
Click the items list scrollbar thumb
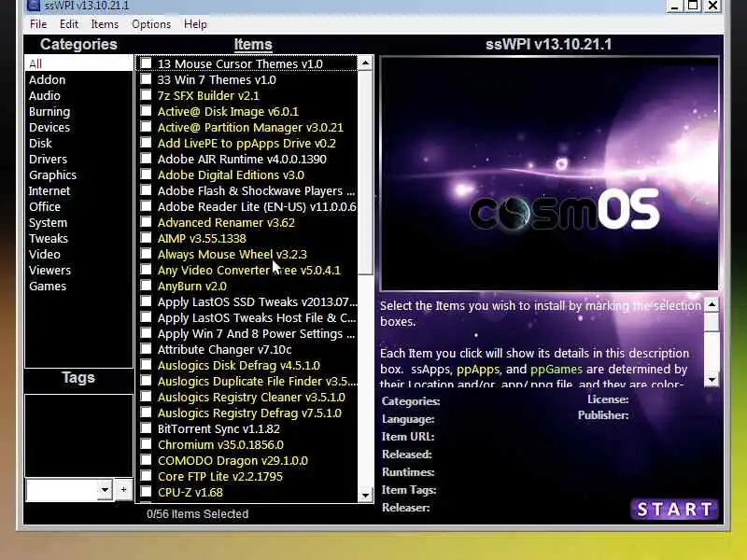click(365, 173)
